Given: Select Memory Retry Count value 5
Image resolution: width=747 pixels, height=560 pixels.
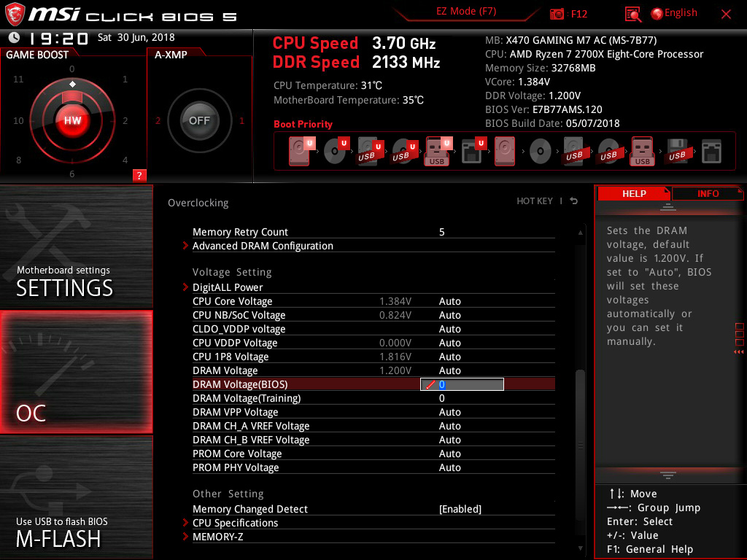Looking at the screenshot, I should [x=441, y=232].
